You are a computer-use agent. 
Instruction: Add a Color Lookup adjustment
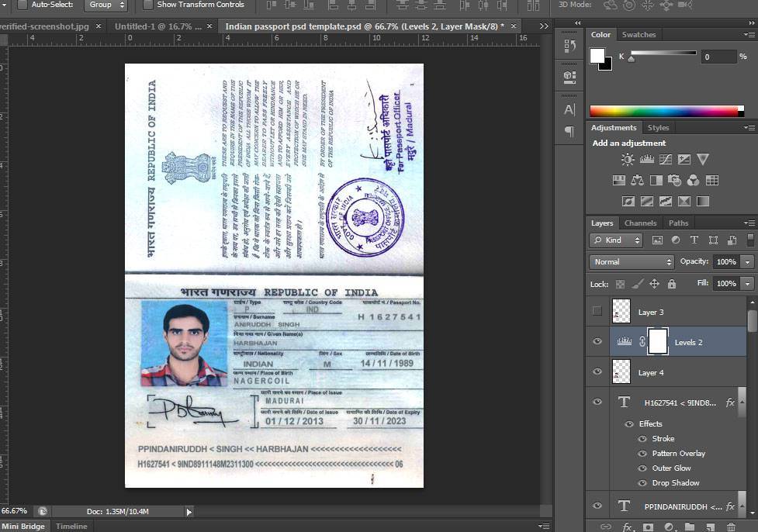pos(711,181)
